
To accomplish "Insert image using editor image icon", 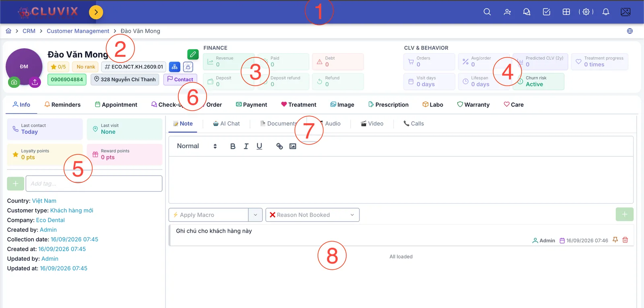I will [293, 146].
